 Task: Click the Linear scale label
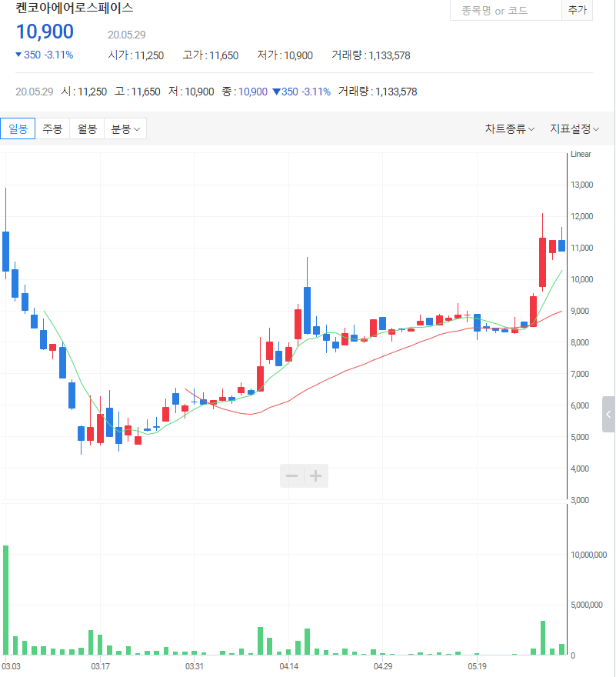(581, 154)
